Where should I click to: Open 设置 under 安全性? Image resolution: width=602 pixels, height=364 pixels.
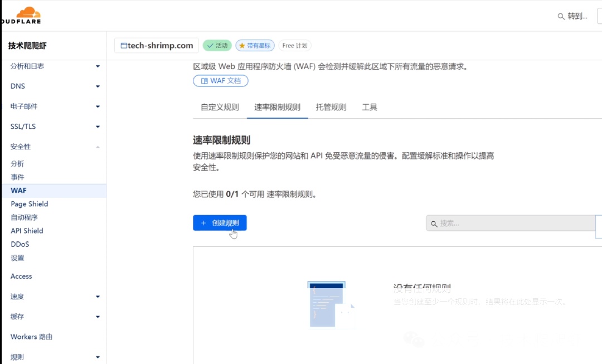pyautogui.click(x=17, y=258)
